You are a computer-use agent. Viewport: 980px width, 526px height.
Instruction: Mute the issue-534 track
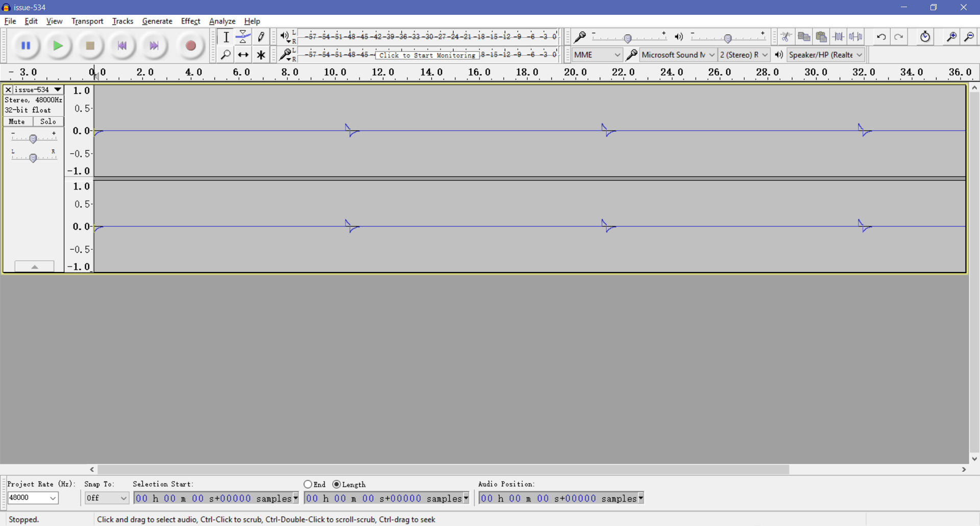point(17,122)
